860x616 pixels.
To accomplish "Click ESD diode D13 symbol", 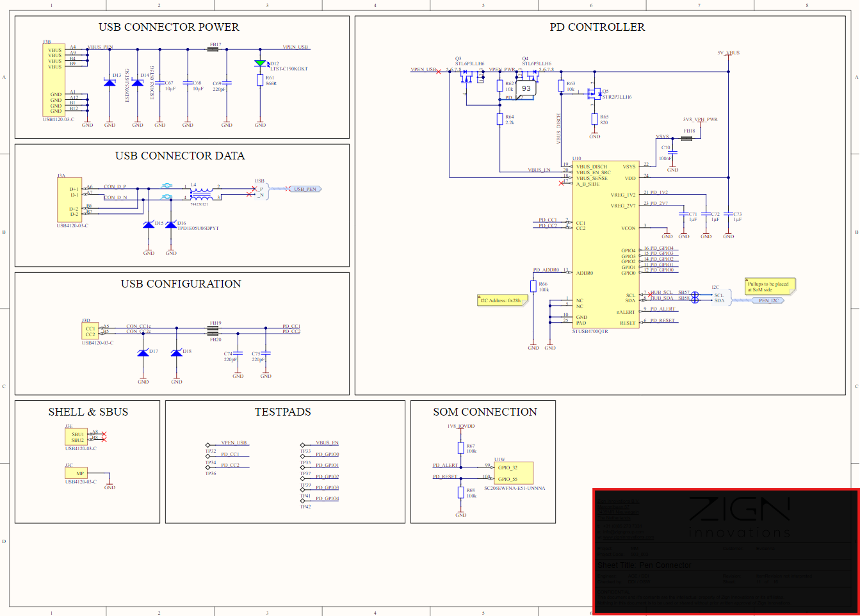I will tap(109, 83).
